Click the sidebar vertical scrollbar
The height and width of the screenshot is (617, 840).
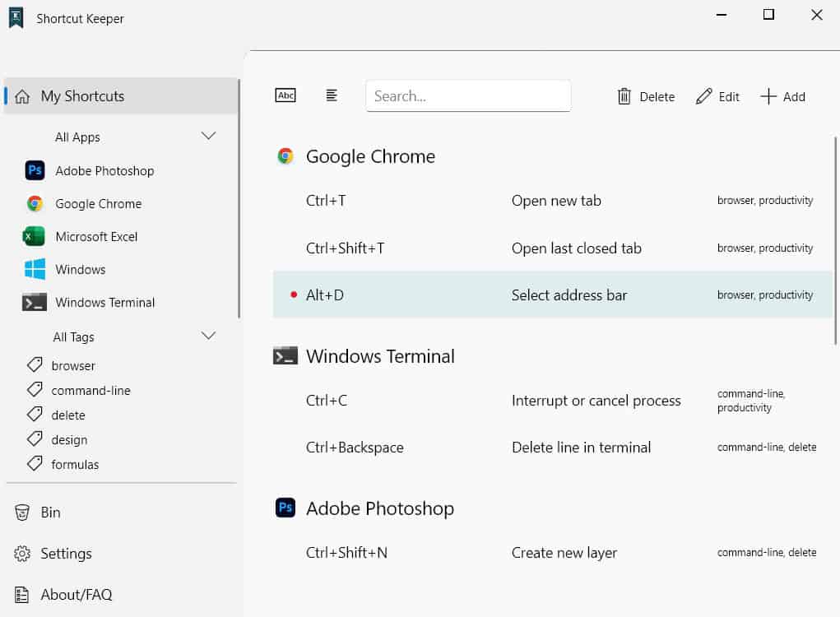[239, 199]
